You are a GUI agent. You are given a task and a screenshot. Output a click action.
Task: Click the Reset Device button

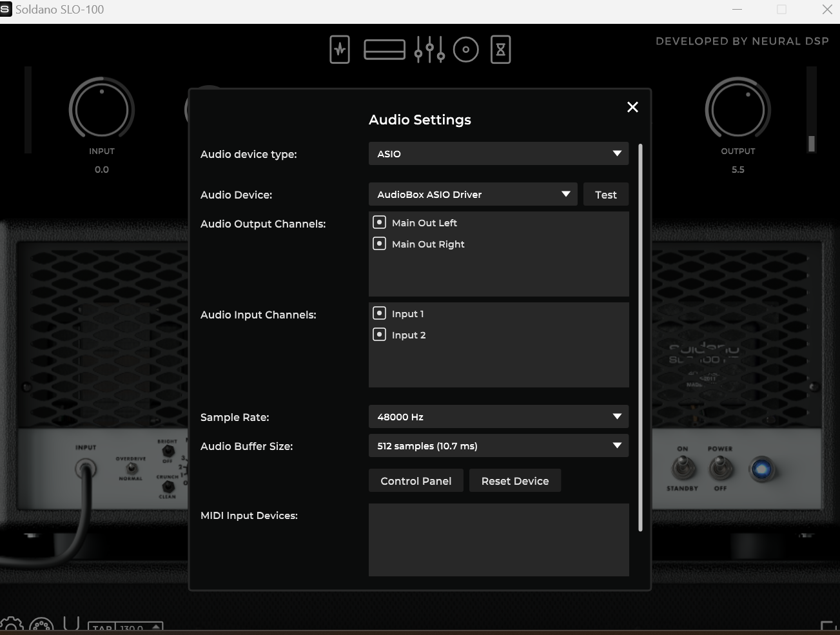point(515,481)
